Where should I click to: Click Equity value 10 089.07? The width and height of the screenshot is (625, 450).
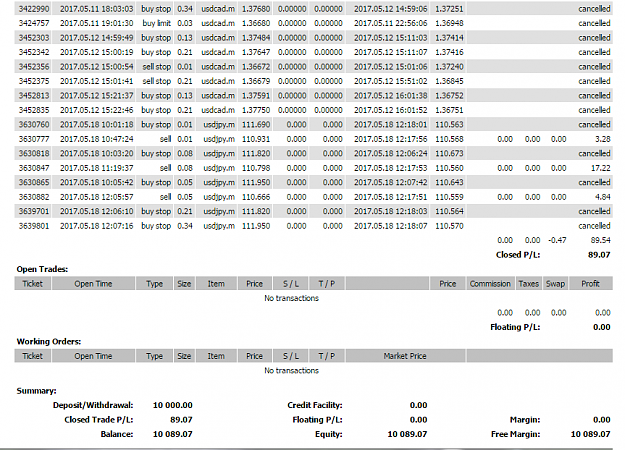click(407, 434)
